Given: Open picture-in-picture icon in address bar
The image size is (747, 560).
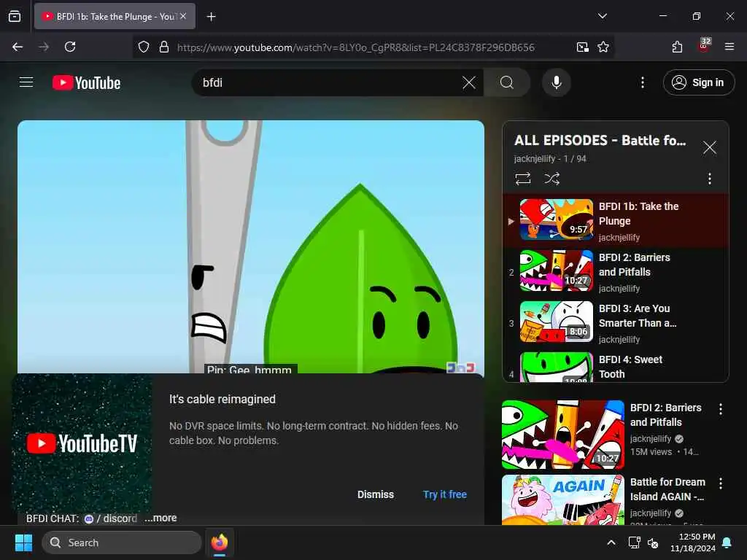Looking at the screenshot, I should [582, 47].
